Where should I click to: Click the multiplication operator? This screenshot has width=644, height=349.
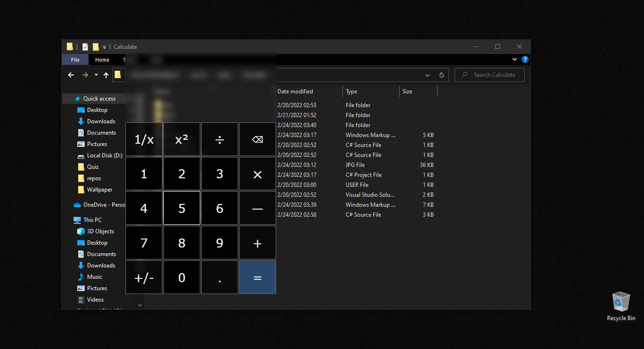click(258, 174)
